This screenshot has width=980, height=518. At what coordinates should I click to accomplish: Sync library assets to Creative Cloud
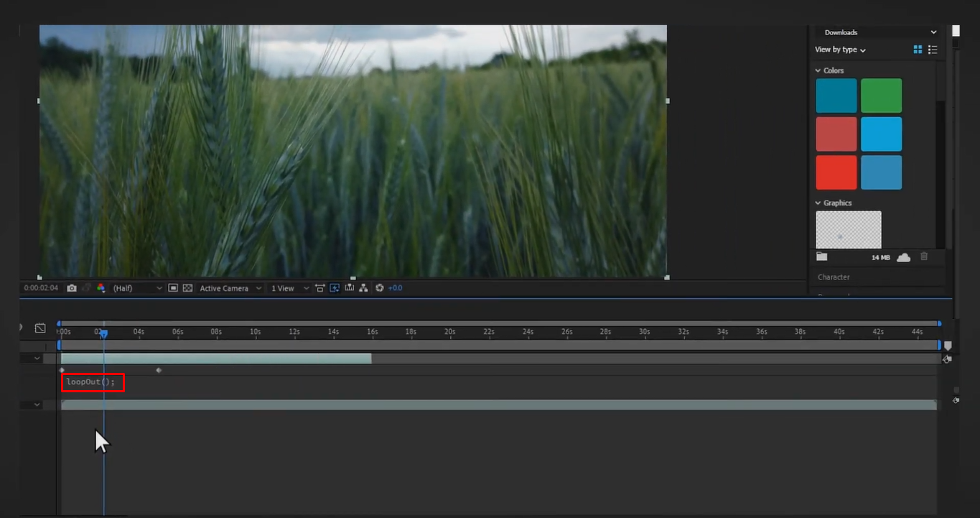903,256
